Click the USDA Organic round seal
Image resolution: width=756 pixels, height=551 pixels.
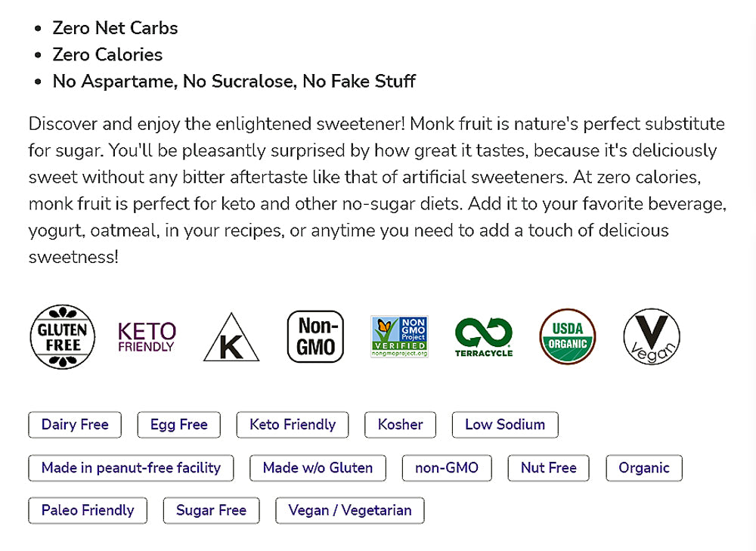pos(568,336)
